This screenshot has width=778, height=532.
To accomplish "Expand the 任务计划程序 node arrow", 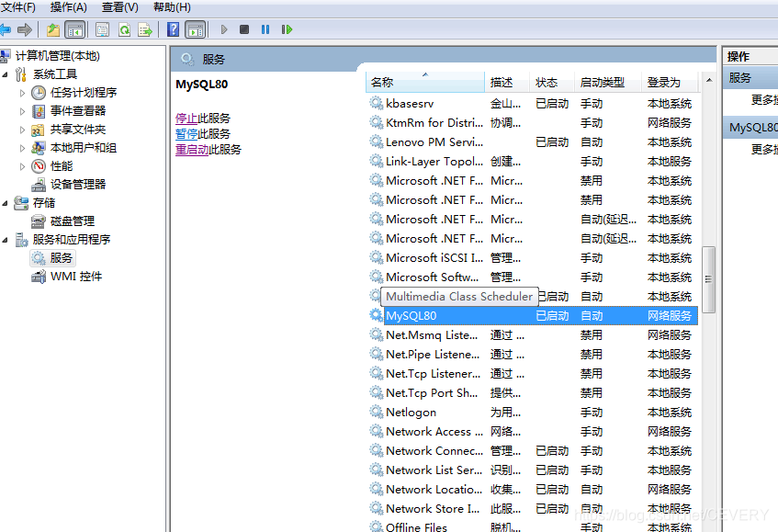I will pos(22,93).
